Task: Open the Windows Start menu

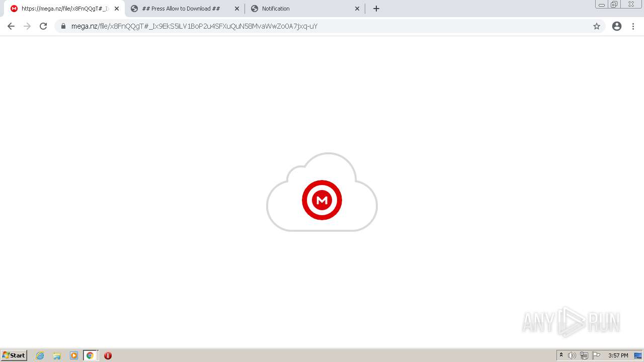Action: pyautogui.click(x=14, y=355)
